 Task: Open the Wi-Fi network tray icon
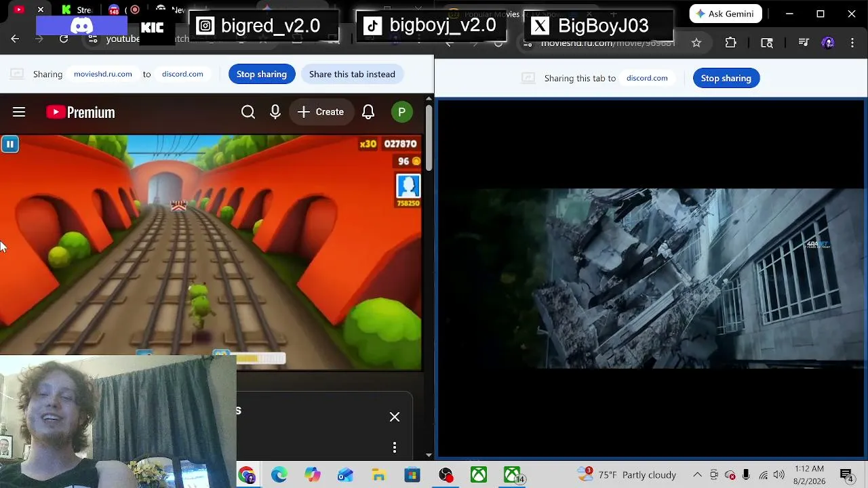coord(764,474)
